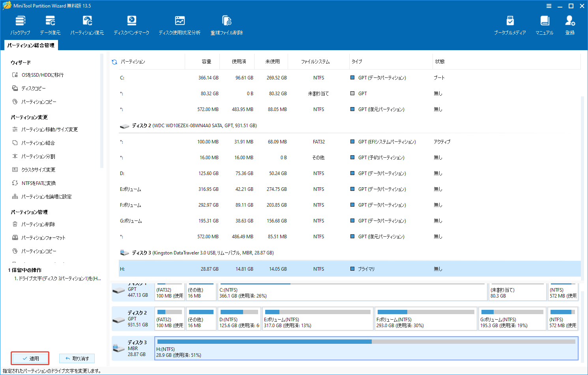Click the 登録 registration icon
Image resolution: width=588 pixels, height=375 pixels.
click(x=570, y=24)
